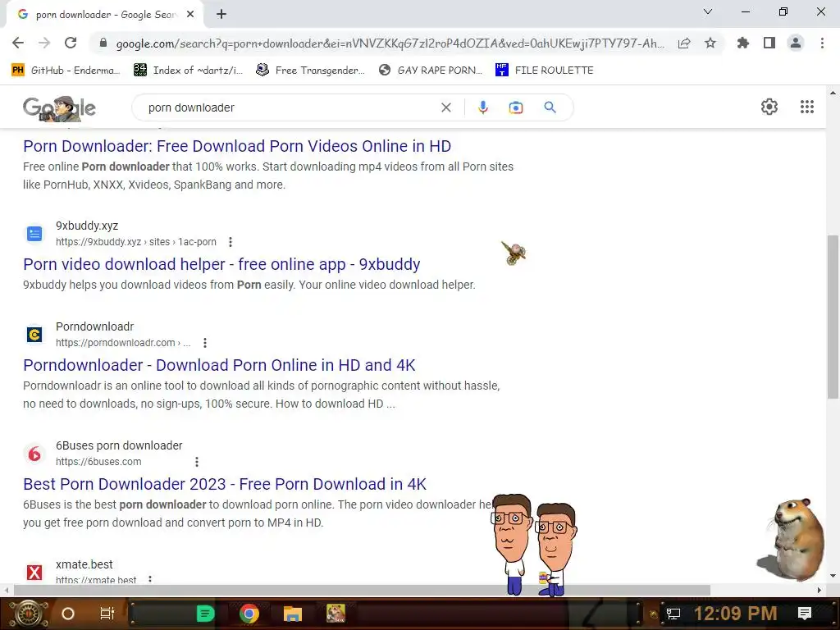Click the scroll down arrow button
This screenshot has height=630, width=840.
[x=833, y=576]
